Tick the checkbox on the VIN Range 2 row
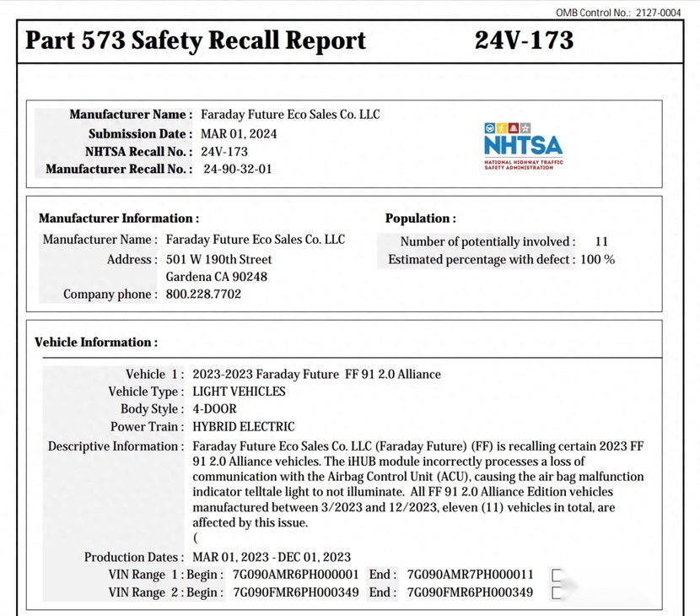 point(557,592)
